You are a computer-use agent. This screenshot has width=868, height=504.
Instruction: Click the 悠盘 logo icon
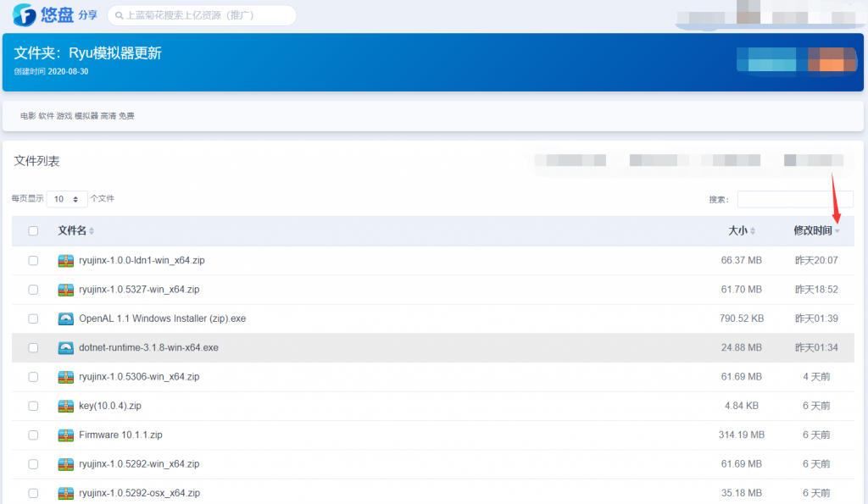point(25,15)
